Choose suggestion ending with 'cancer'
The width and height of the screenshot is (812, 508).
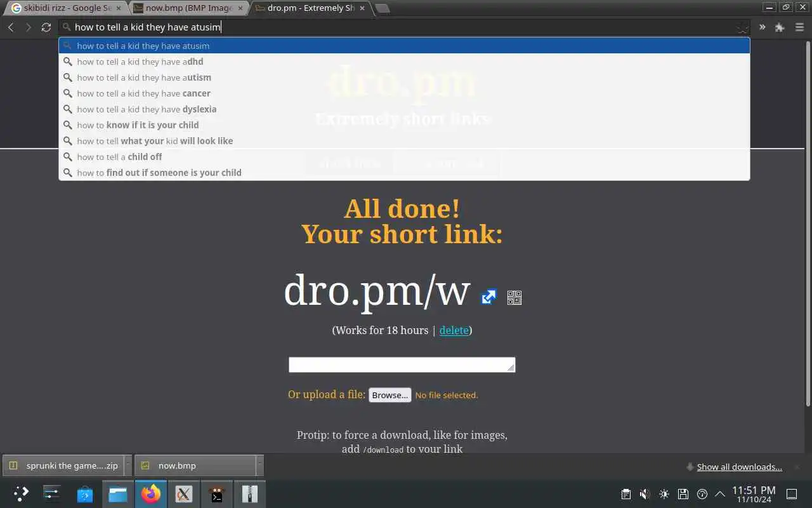[x=404, y=93]
